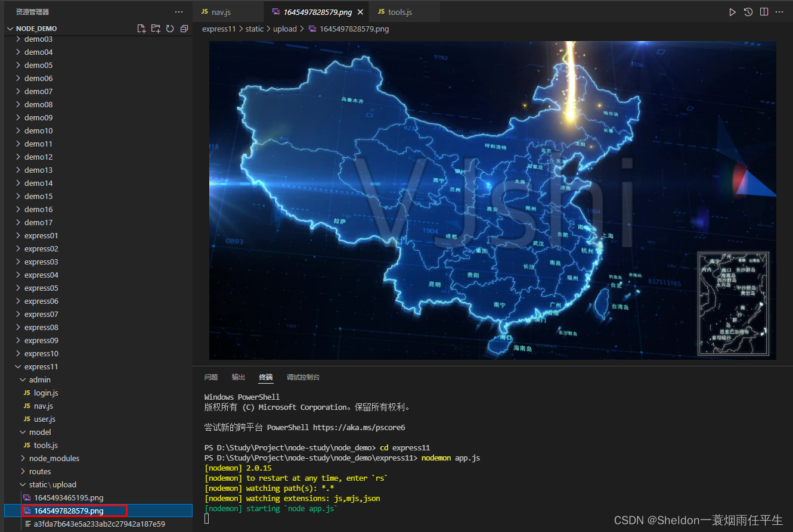Expand the express08 folder
This screenshot has width=793, height=532.
click(98, 327)
